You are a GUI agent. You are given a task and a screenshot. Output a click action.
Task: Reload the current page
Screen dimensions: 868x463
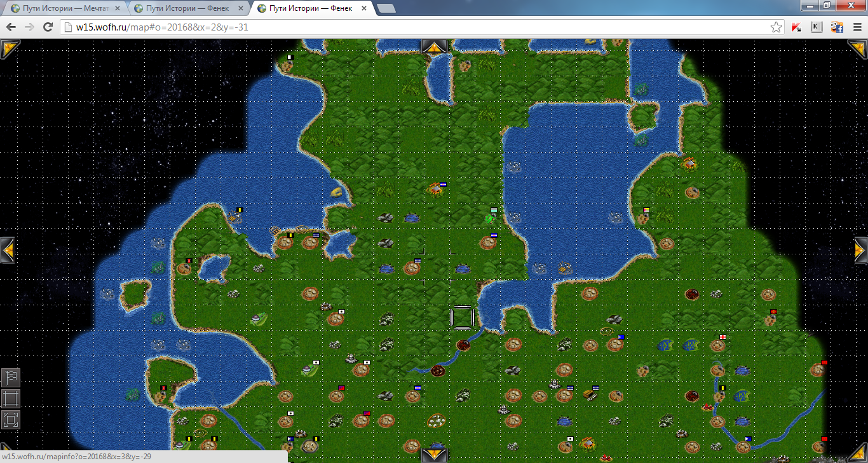coord(48,27)
